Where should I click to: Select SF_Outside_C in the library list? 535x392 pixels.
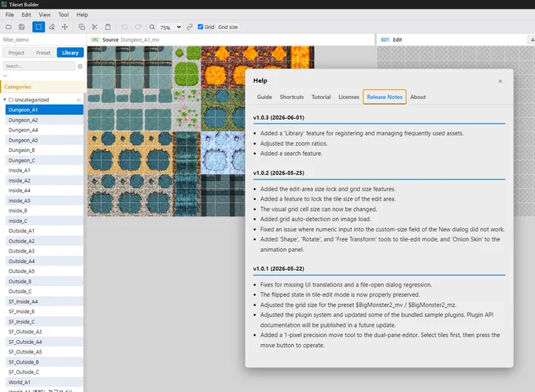click(x=44, y=372)
